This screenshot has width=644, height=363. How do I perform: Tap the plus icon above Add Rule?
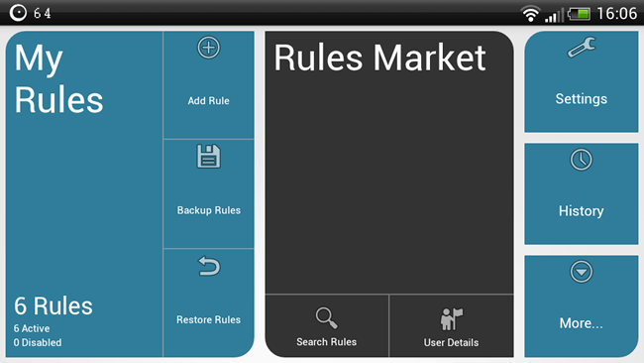click(x=209, y=48)
